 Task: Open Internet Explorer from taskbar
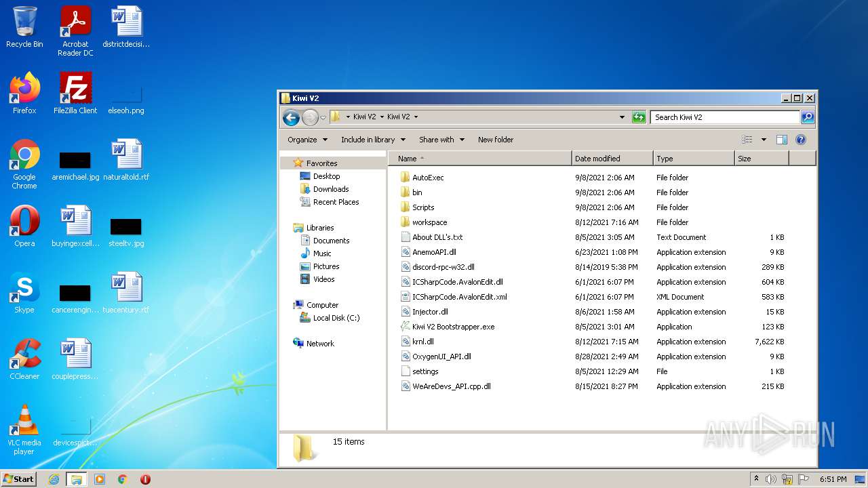54,479
